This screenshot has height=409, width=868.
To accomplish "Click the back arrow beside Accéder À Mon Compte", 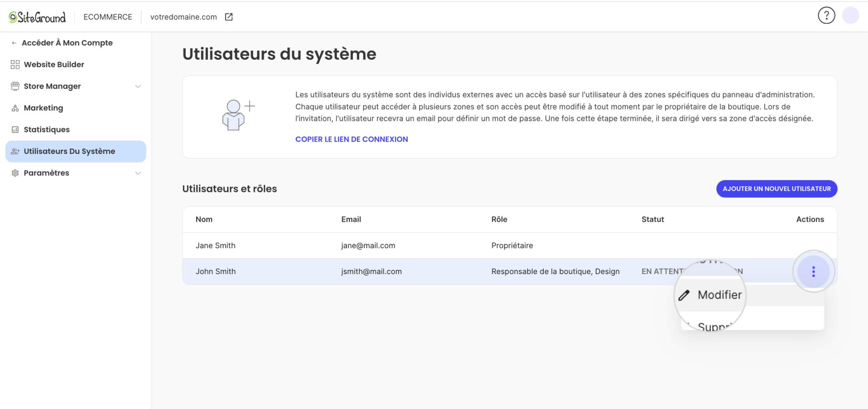I will pyautogui.click(x=14, y=43).
